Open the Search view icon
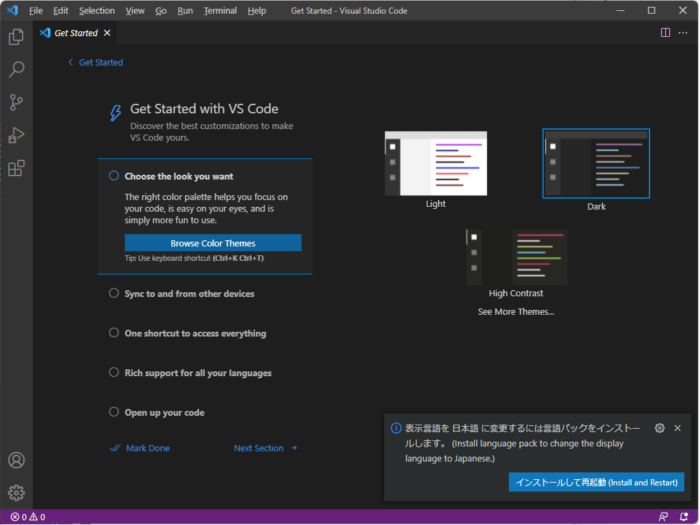700x525 pixels. 16,70
